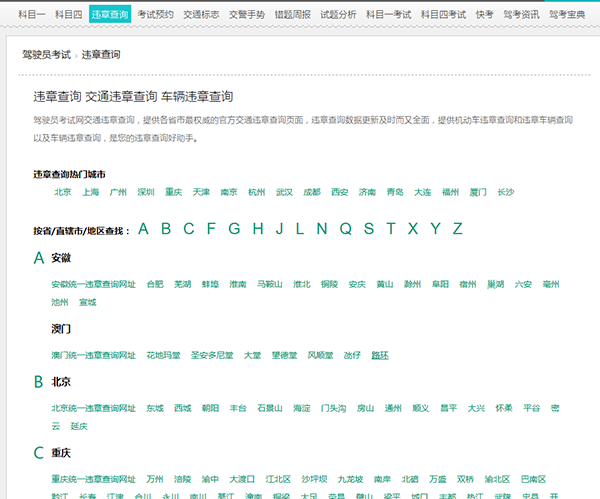
Task: Open 澳门统一违章查询网址 link
Action: 93,355
